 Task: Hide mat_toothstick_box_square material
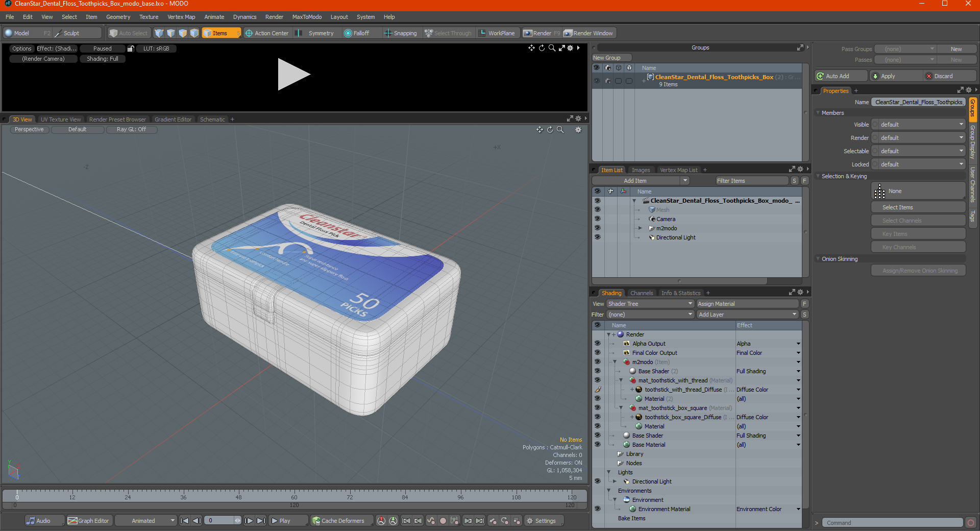tap(597, 408)
